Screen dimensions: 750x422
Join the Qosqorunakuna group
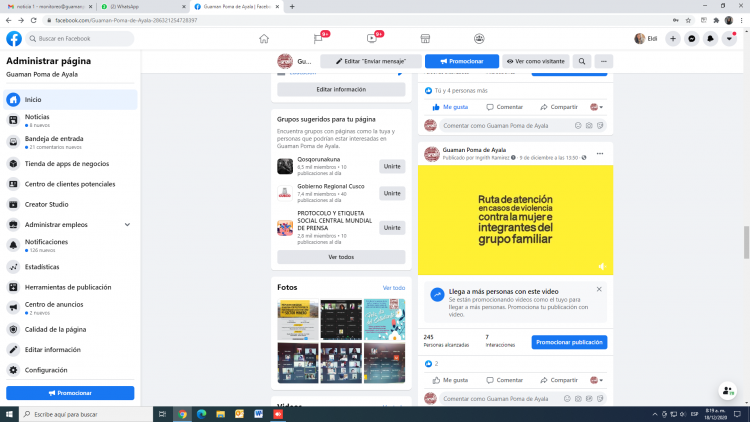tap(392, 167)
